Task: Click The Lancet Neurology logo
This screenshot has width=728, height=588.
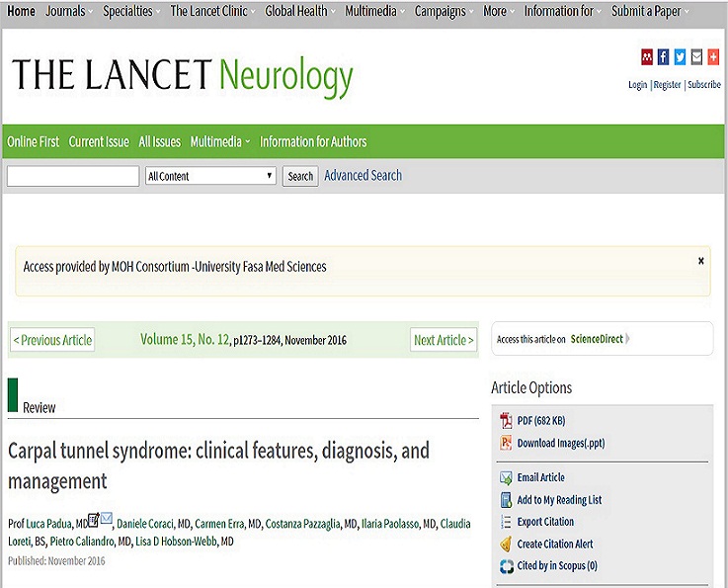Action: pyautogui.click(x=183, y=76)
